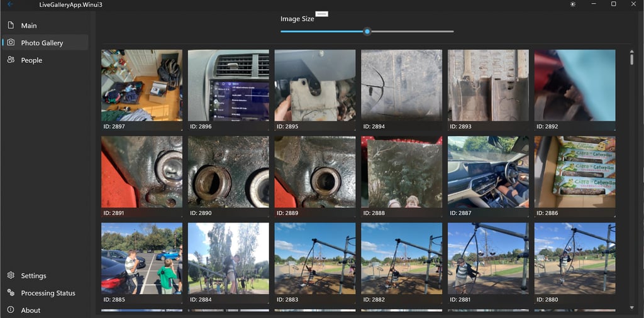Select the Caterpillar cake boxes photo ID: 2886
Viewport: 644px width, 318px height.
[575, 177]
